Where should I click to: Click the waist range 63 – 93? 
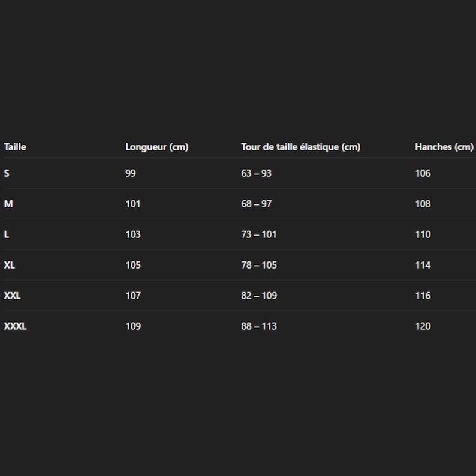[256, 173]
